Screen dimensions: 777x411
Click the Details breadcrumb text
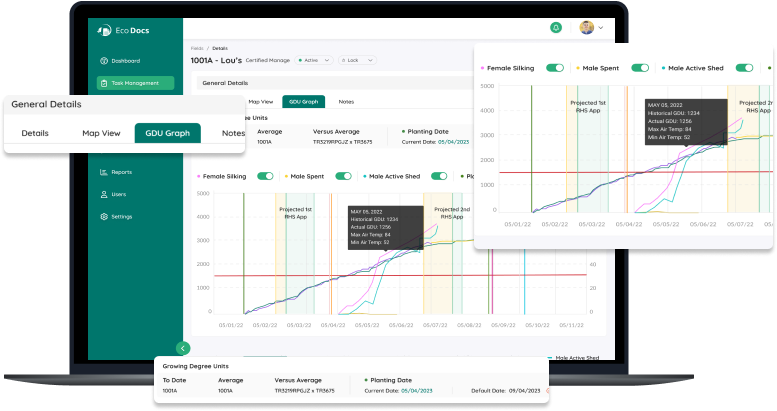pos(220,49)
